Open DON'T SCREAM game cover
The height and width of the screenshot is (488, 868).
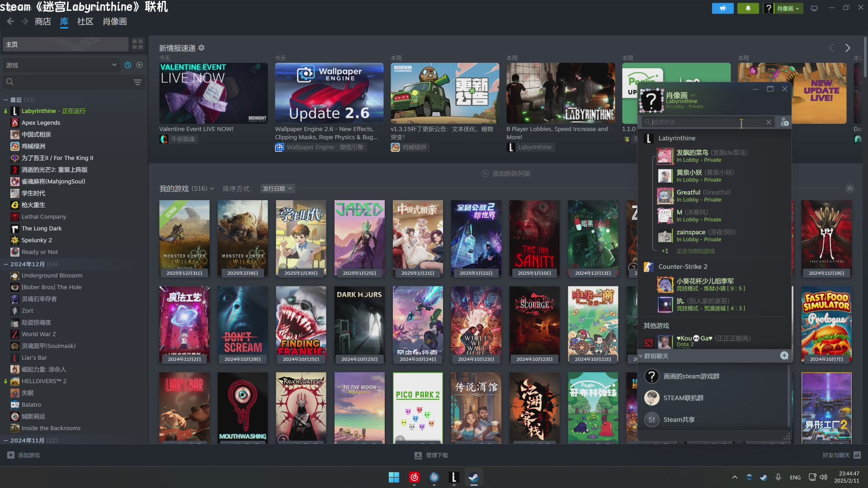pos(242,324)
